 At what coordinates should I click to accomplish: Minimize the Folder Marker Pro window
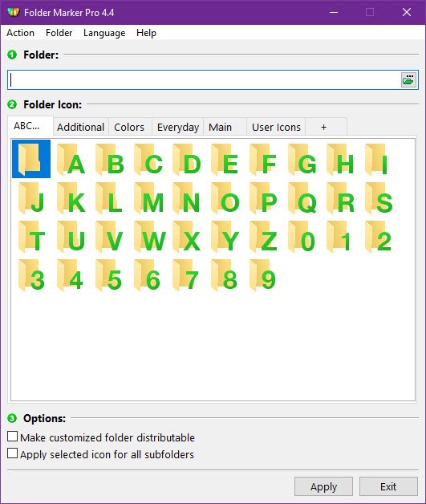pos(334,13)
